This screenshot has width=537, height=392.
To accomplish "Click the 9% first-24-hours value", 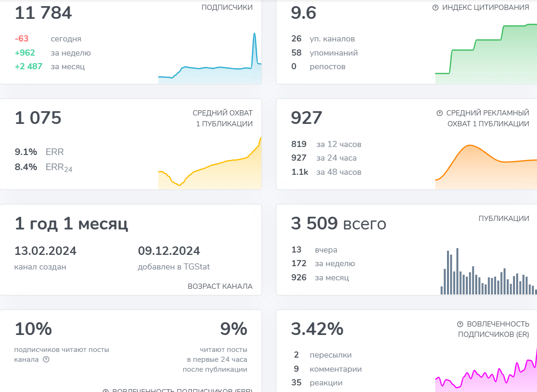I will (x=234, y=329).
